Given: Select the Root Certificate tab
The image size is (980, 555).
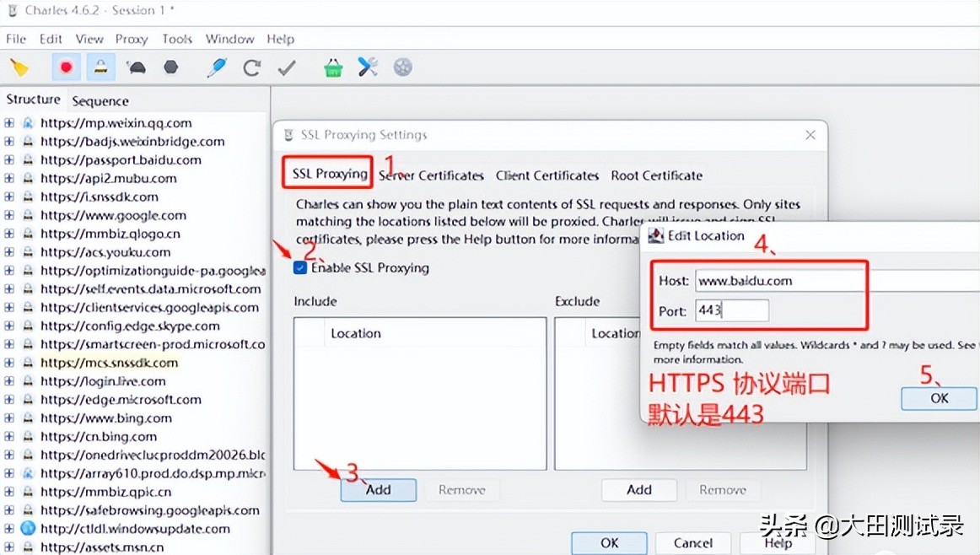Looking at the screenshot, I should [x=656, y=175].
